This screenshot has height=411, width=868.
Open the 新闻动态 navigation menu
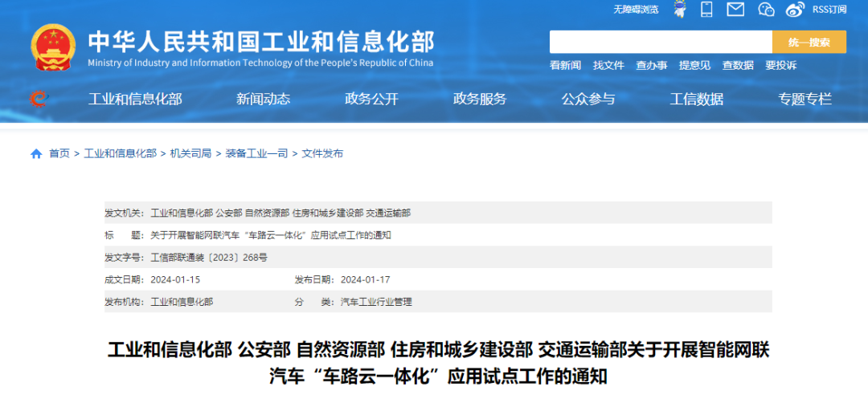(263, 99)
